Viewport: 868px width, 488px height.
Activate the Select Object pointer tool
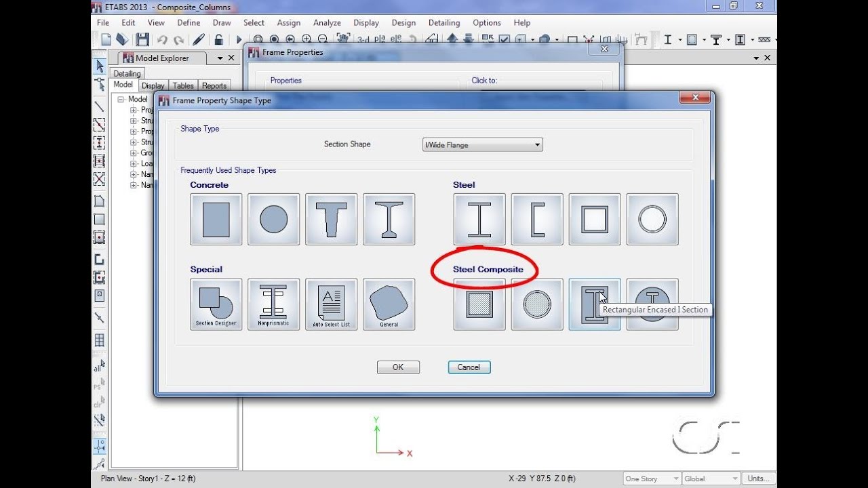point(99,66)
